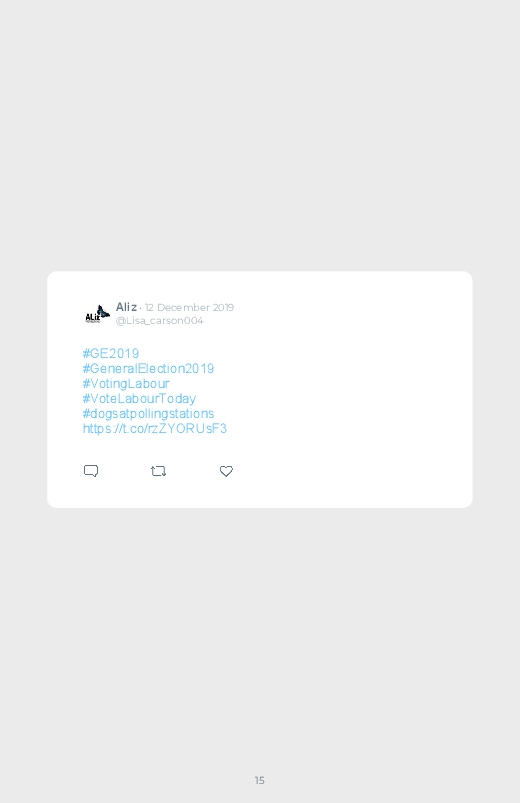
Task: Open the @Lisa_carson004 handle
Action: (x=159, y=321)
